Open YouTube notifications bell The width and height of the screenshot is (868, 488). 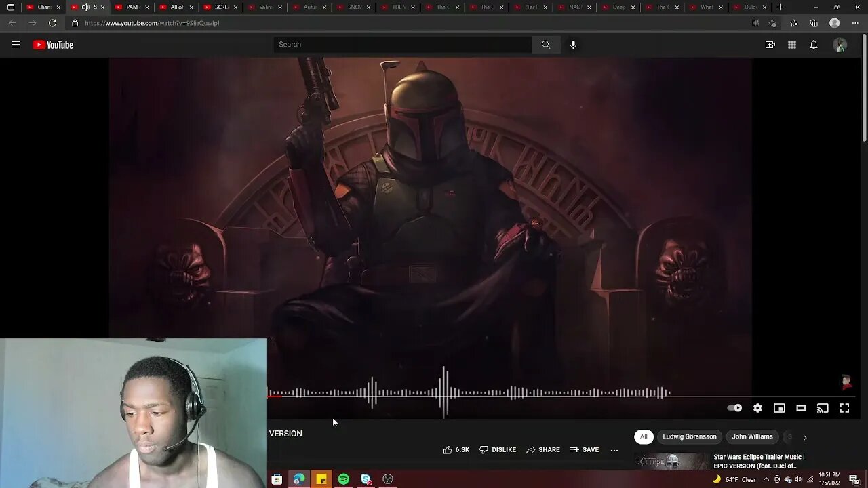click(x=814, y=45)
